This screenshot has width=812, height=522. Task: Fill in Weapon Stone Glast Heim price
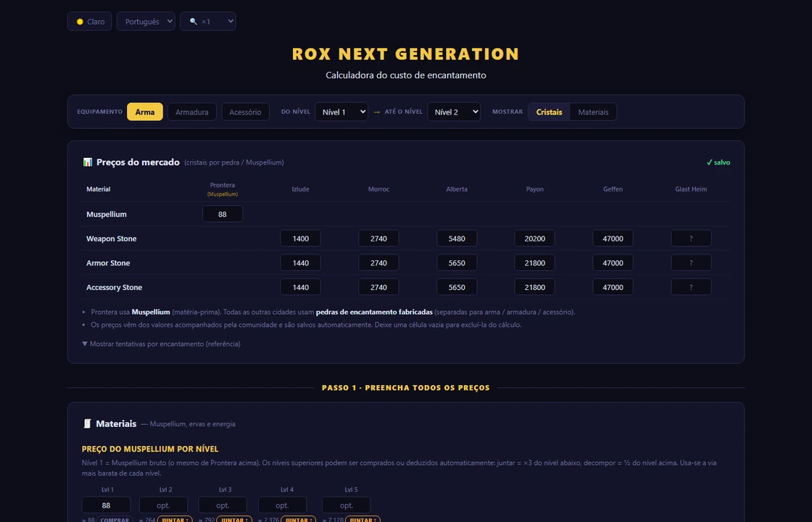click(x=691, y=239)
